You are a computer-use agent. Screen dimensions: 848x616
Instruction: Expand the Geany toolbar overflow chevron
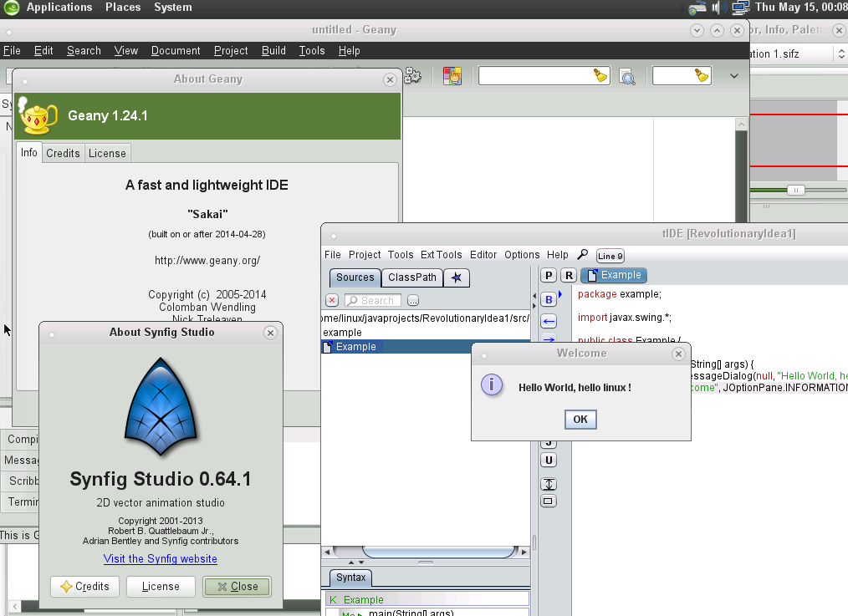[x=734, y=76]
